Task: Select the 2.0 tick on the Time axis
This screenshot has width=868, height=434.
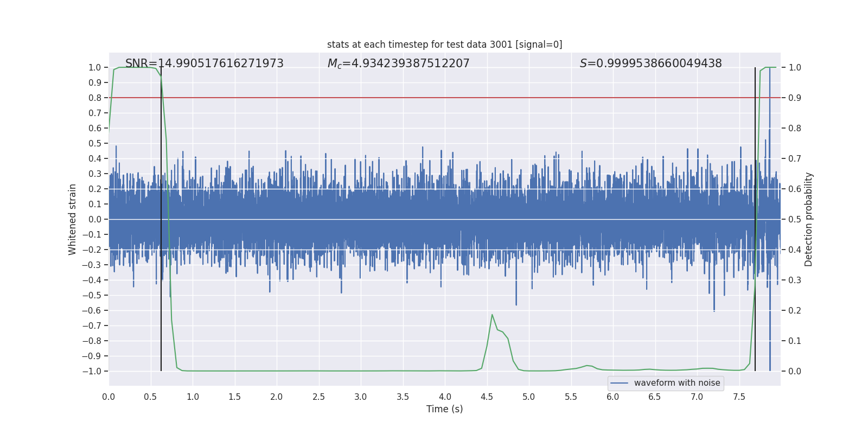Action: (277, 397)
